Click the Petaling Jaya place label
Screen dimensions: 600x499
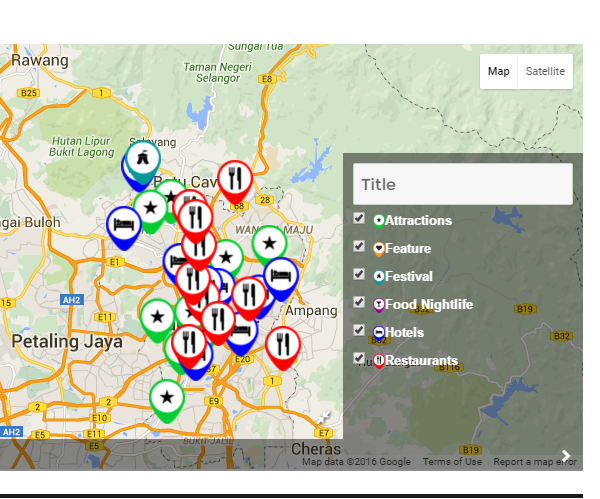click(x=67, y=341)
